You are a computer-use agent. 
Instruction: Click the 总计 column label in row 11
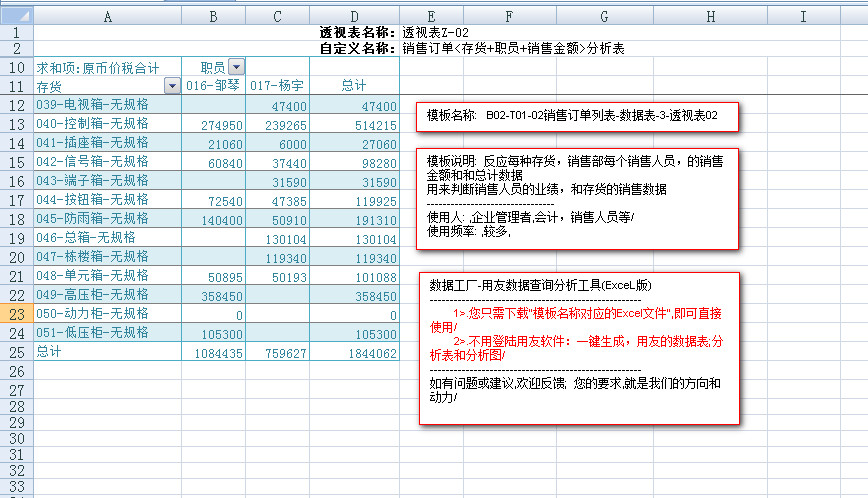[x=354, y=86]
